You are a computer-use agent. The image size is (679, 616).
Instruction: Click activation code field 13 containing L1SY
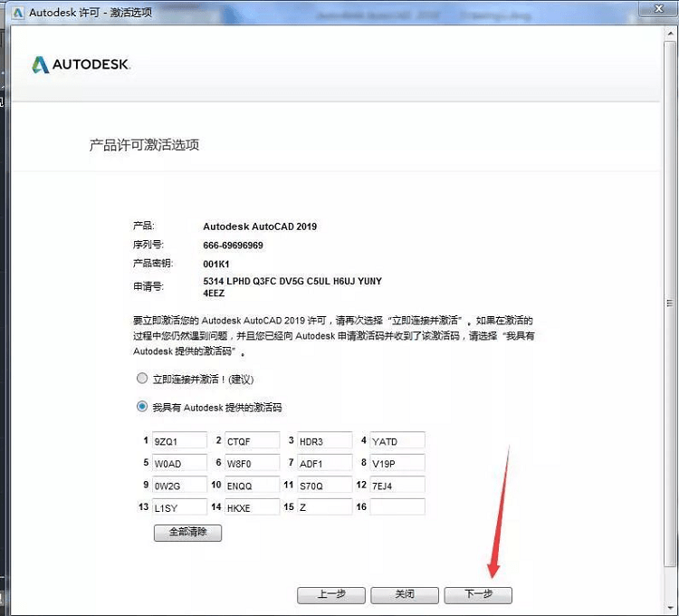pyautogui.click(x=180, y=506)
